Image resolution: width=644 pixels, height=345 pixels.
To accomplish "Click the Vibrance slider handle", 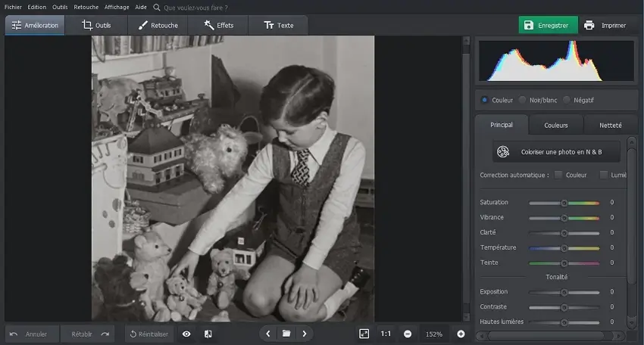I will (x=564, y=218).
